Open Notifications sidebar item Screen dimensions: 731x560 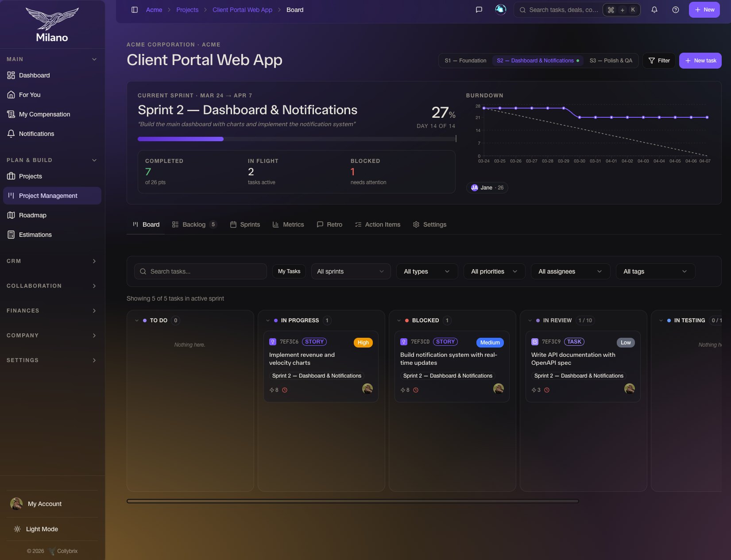(x=52, y=134)
